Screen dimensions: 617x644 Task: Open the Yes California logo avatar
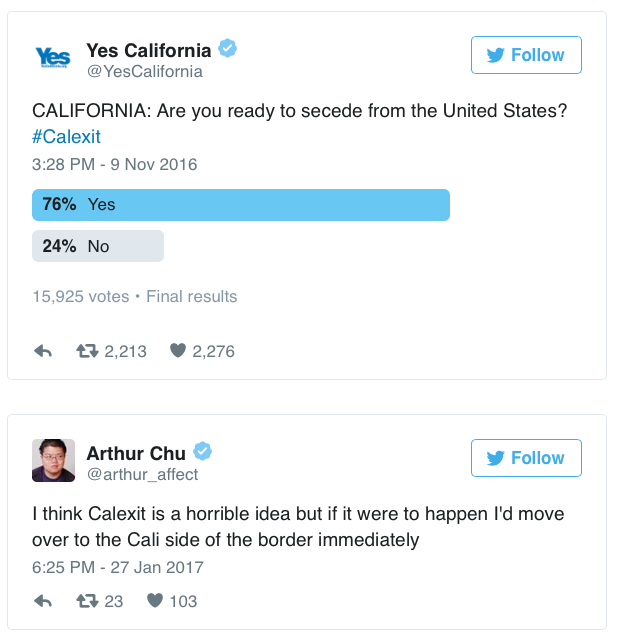[53, 57]
